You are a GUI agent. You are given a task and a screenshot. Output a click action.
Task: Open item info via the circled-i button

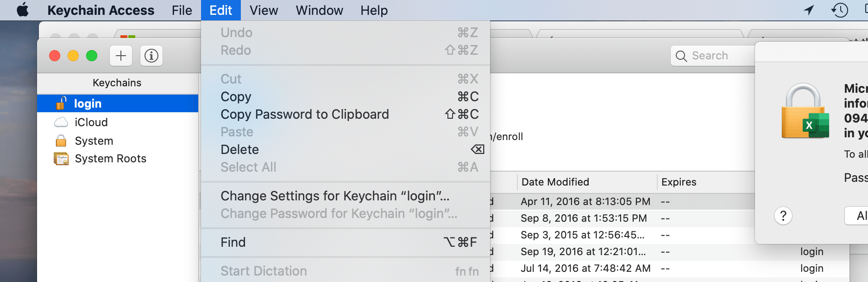click(x=151, y=55)
